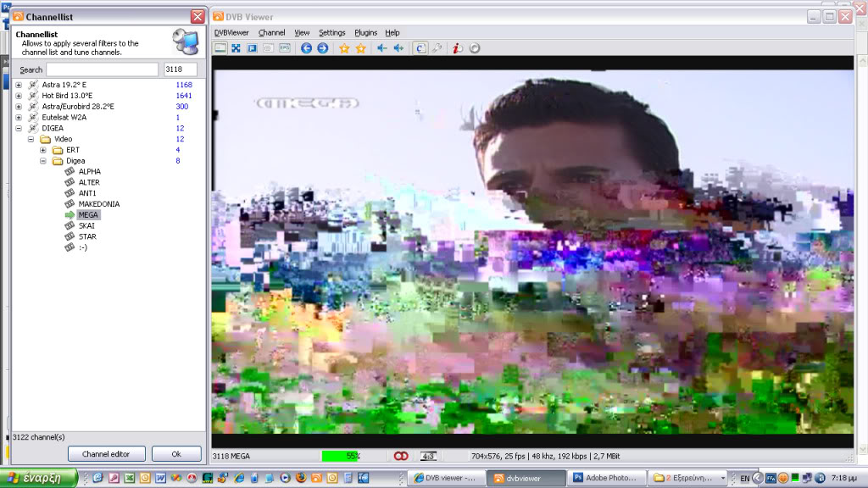Toggle the audio mode icon in status bar
This screenshot has height=488, width=868.
402,456
